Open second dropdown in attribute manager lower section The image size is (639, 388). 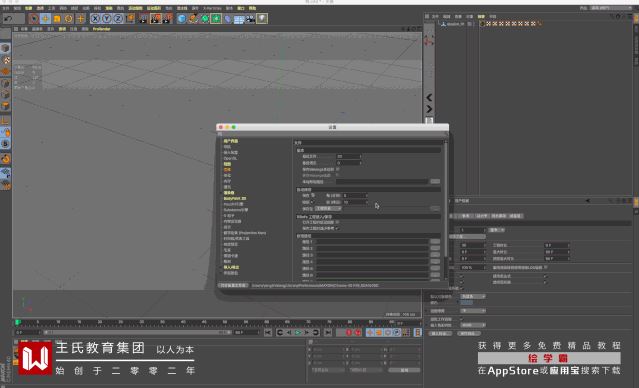point(473,311)
